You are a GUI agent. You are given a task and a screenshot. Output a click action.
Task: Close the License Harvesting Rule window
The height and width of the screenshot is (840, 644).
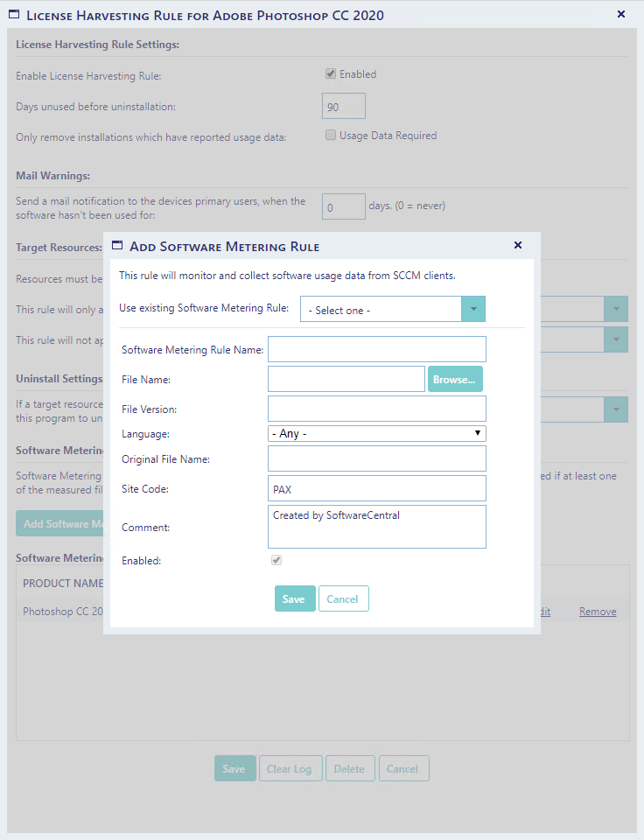pos(621,14)
